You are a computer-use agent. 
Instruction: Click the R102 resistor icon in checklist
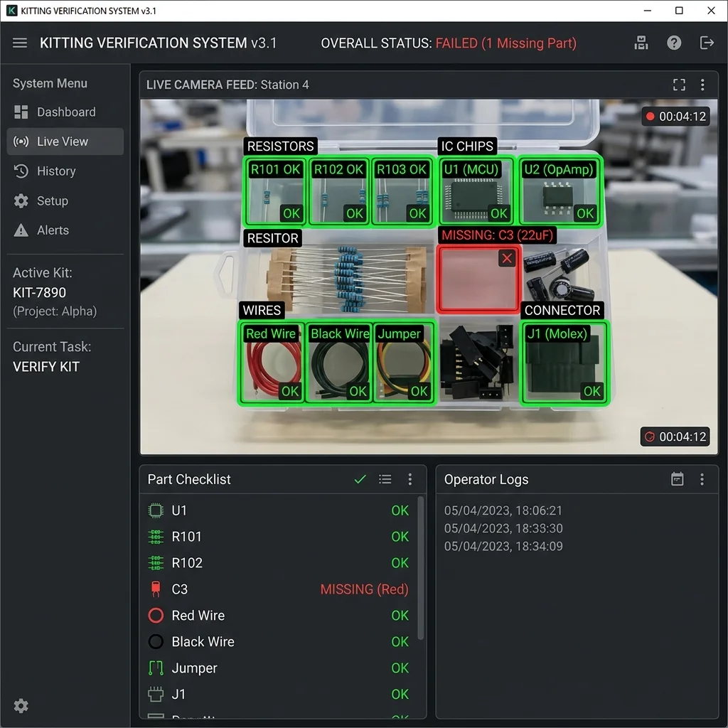click(156, 563)
